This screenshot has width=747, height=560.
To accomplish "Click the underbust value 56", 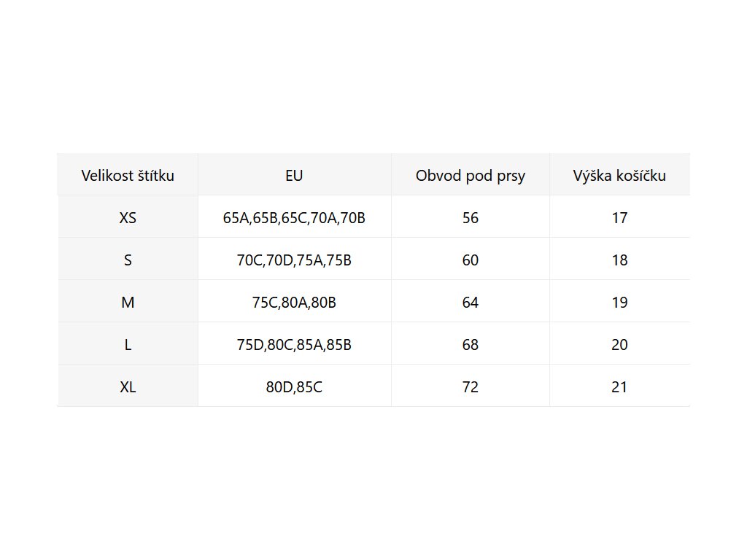I will [x=471, y=217].
